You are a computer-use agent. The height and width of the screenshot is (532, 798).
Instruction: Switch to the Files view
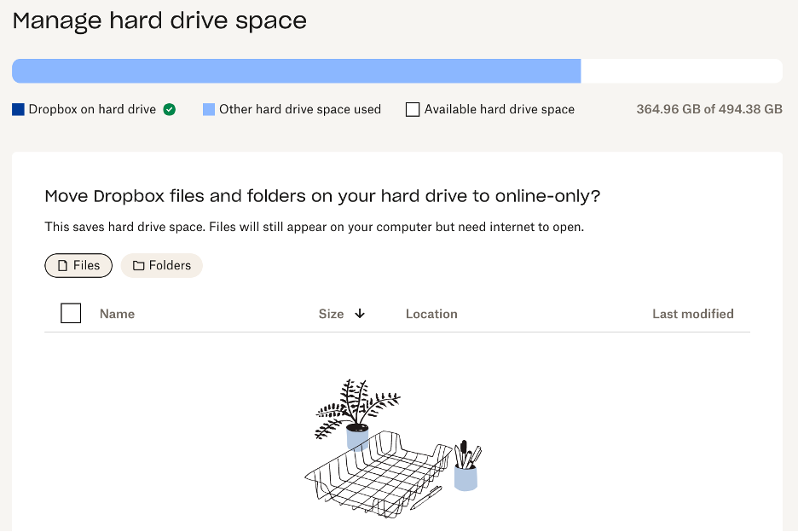(78, 265)
